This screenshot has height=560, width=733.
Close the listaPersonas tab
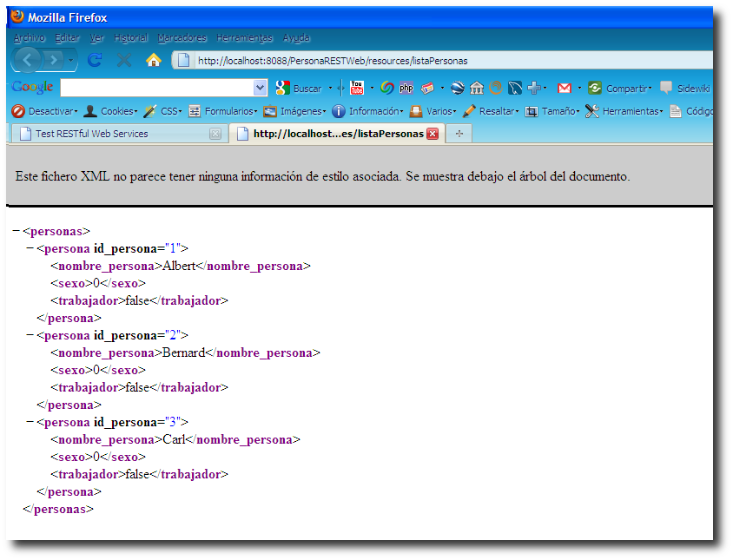pos(433,134)
